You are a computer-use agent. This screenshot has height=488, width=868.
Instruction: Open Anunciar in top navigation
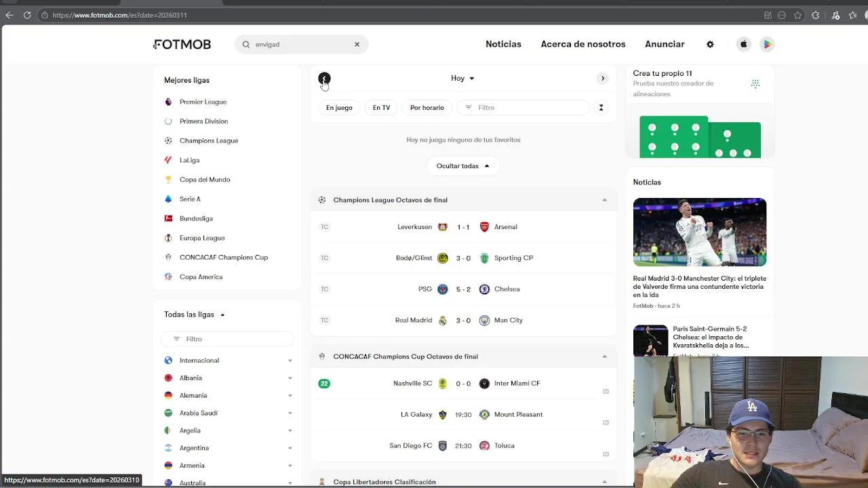pyautogui.click(x=665, y=44)
